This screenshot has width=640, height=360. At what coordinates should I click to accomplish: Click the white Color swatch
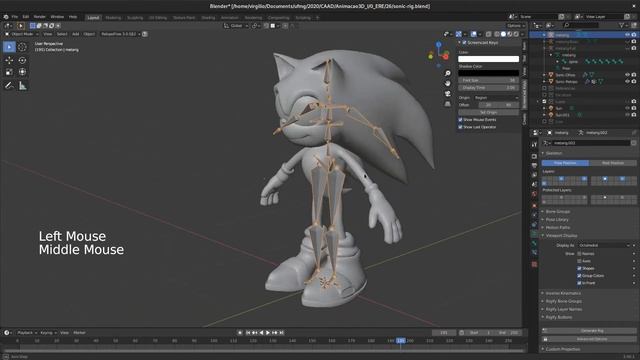point(489,59)
